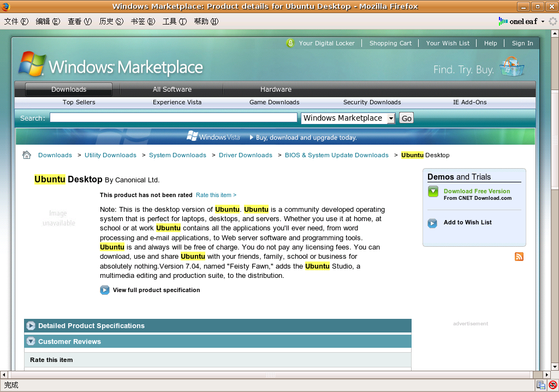Open Your Wish List link

click(448, 43)
